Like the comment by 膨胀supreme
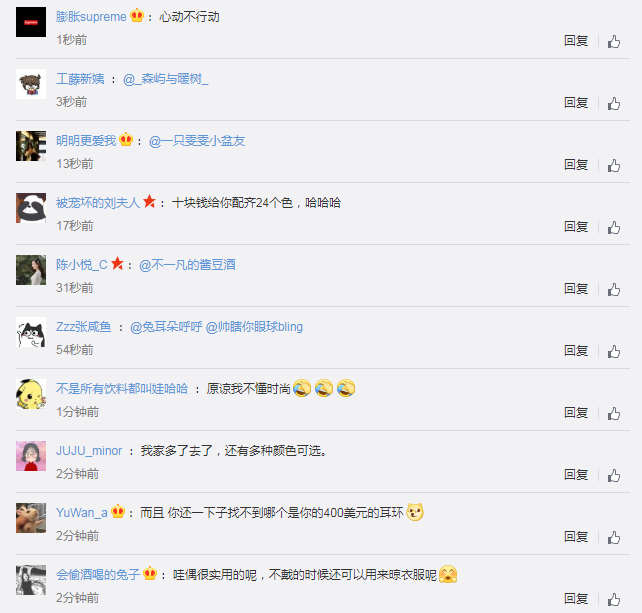The width and height of the screenshot is (642, 613). tap(614, 41)
